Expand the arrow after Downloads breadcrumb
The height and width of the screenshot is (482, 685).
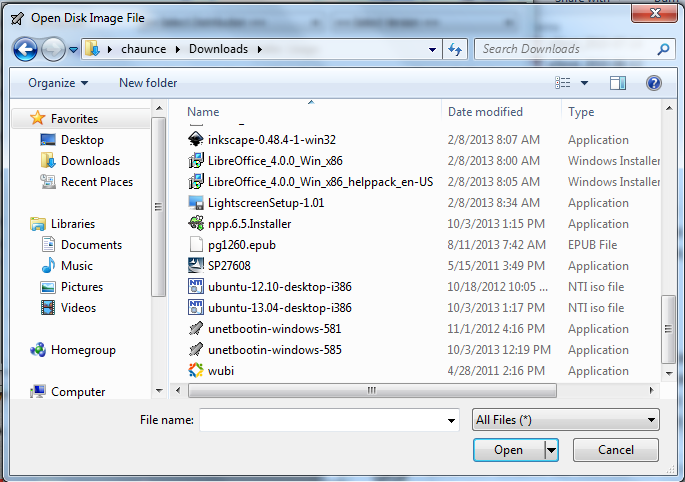(x=260, y=49)
